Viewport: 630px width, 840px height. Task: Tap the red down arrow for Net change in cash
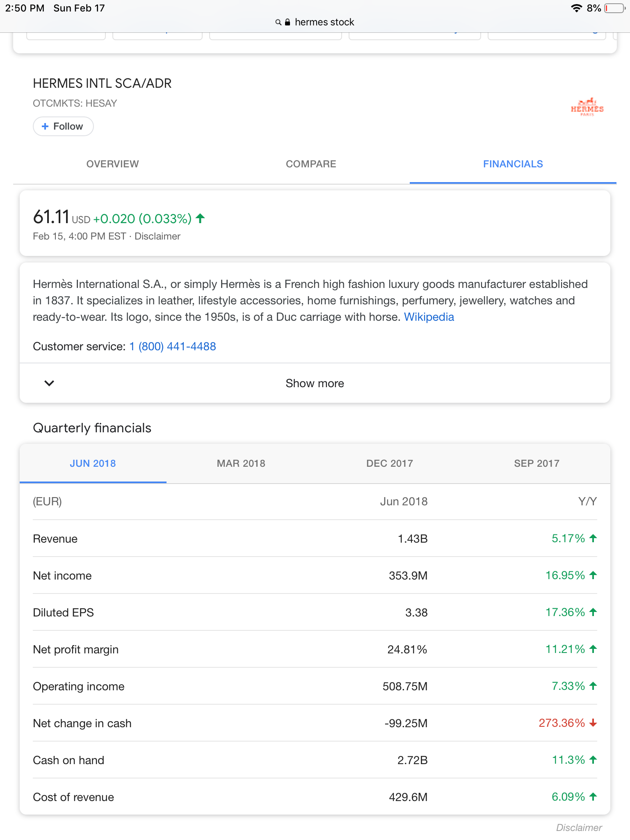(593, 723)
